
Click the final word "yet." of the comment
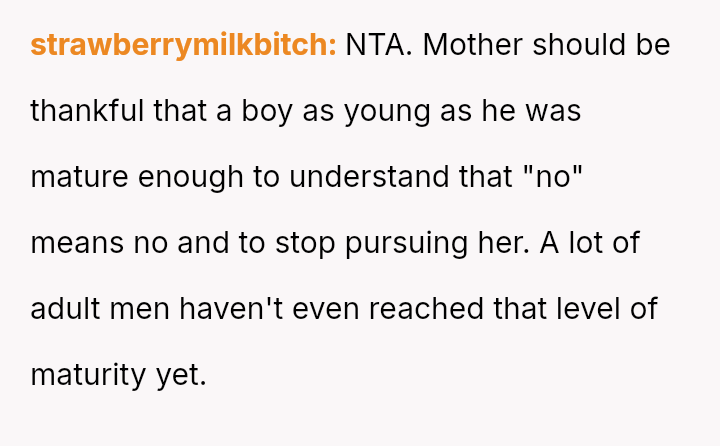click(181, 374)
